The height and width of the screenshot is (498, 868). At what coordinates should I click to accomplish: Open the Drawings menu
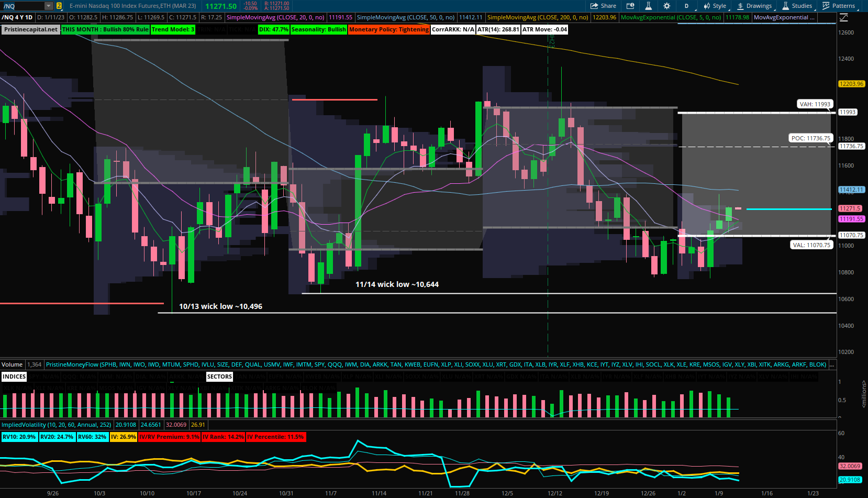pos(754,6)
